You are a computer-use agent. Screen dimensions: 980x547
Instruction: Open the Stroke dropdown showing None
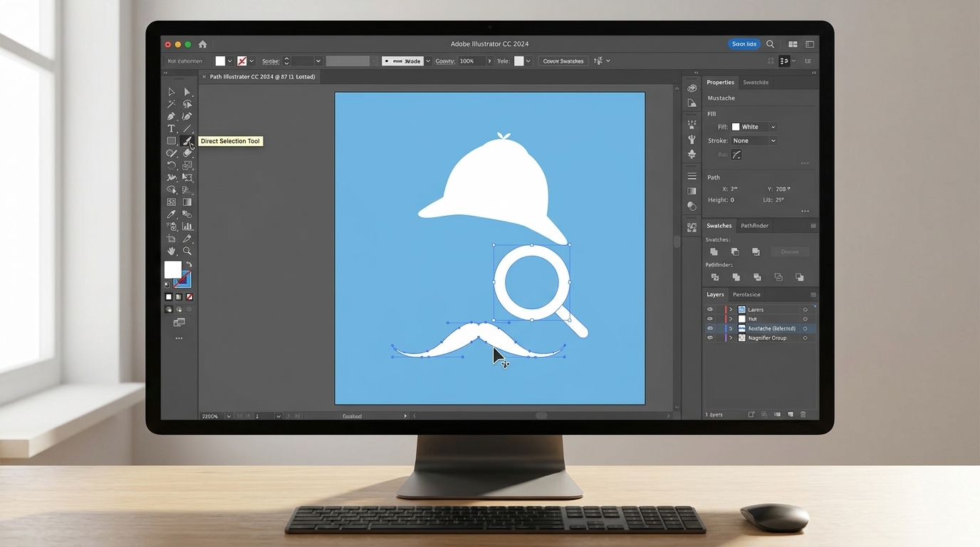(754, 141)
